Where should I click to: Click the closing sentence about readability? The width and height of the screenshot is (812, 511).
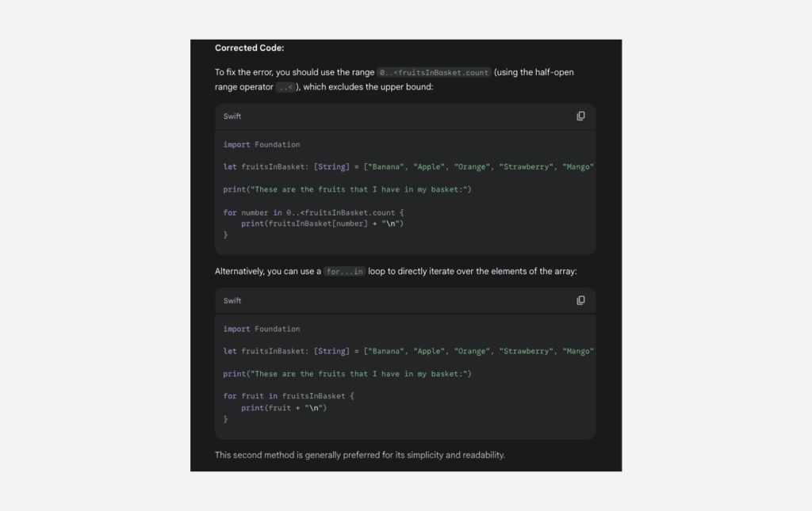[359, 455]
